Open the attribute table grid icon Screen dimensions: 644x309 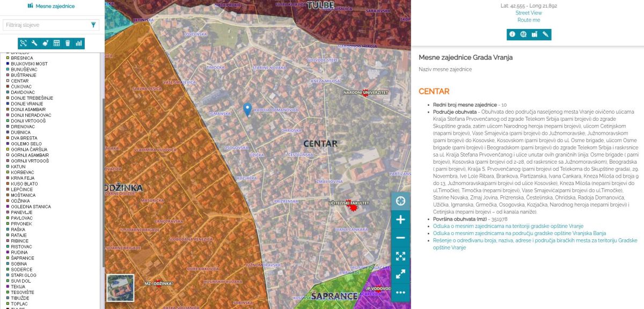coord(56,43)
